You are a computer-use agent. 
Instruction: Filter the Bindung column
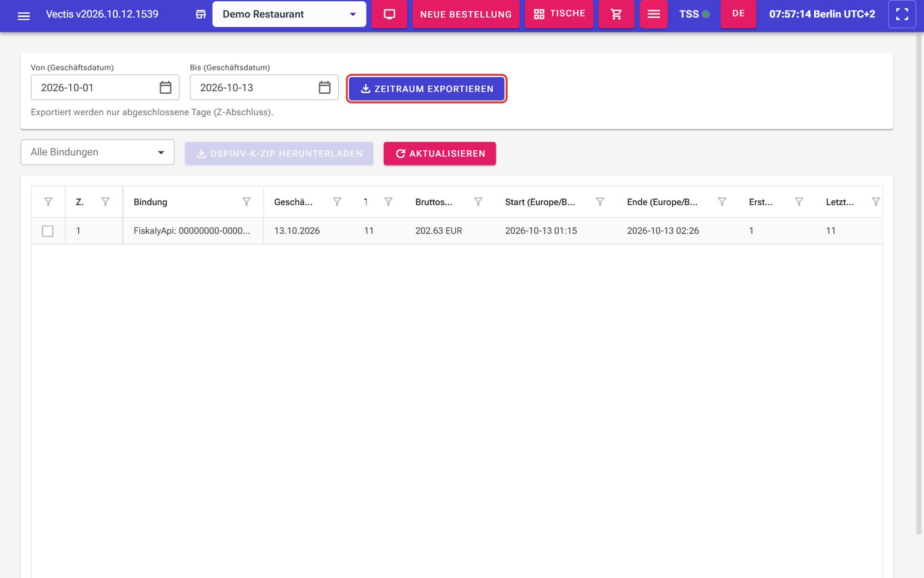tap(246, 201)
